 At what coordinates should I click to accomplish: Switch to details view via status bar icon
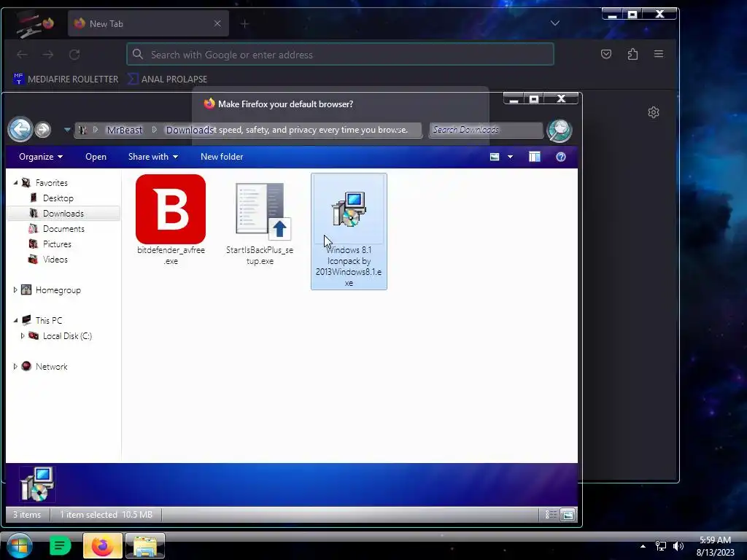pos(551,514)
